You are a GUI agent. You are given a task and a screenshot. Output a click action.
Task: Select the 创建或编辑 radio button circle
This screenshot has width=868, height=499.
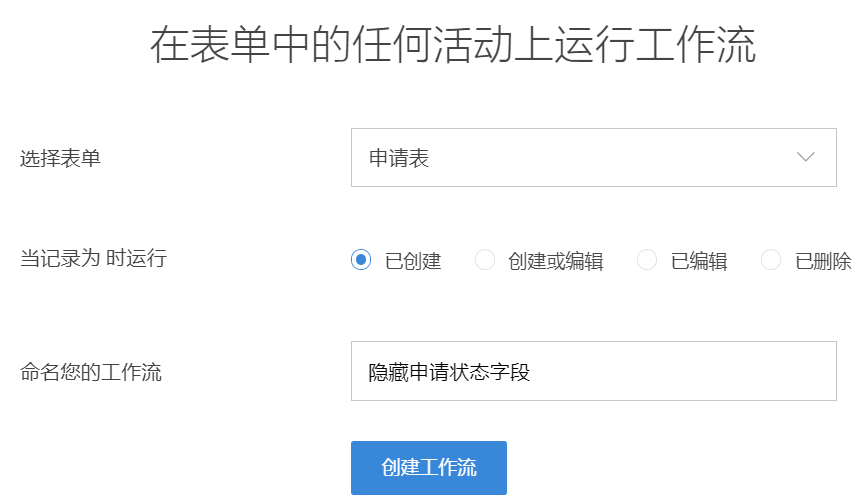pos(485,260)
